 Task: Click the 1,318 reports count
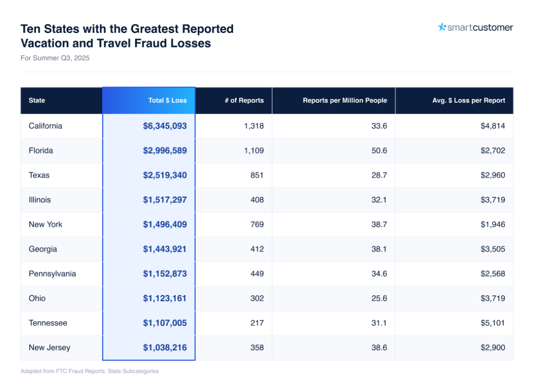[x=254, y=126]
